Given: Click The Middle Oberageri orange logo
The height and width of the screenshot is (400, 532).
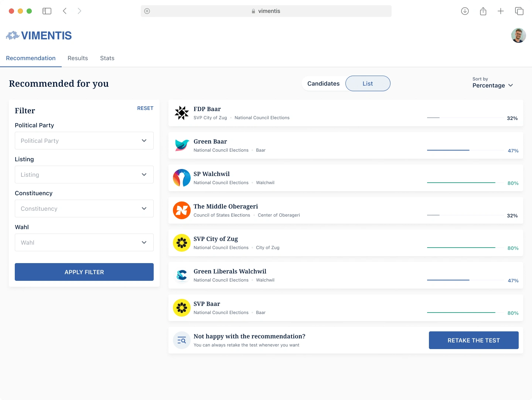Looking at the screenshot, I should point(182,210).
